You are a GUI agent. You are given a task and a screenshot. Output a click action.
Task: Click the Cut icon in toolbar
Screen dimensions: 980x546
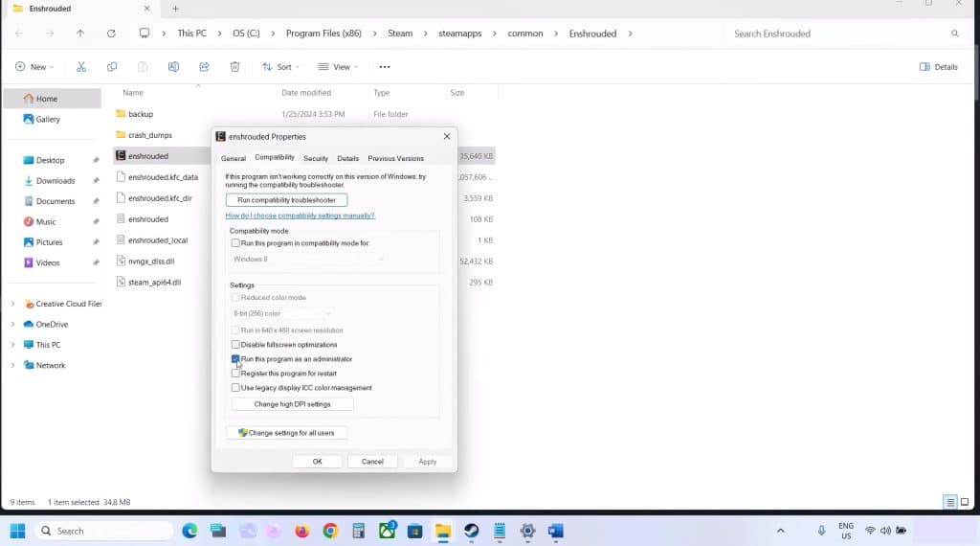(81, 67)
